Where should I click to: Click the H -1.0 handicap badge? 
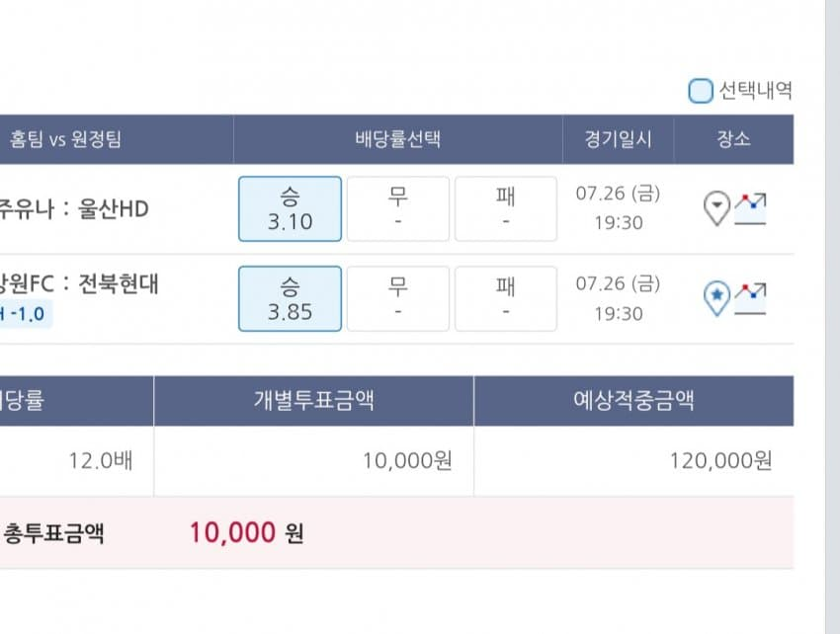pyautogui.click(x=24, y=314)
